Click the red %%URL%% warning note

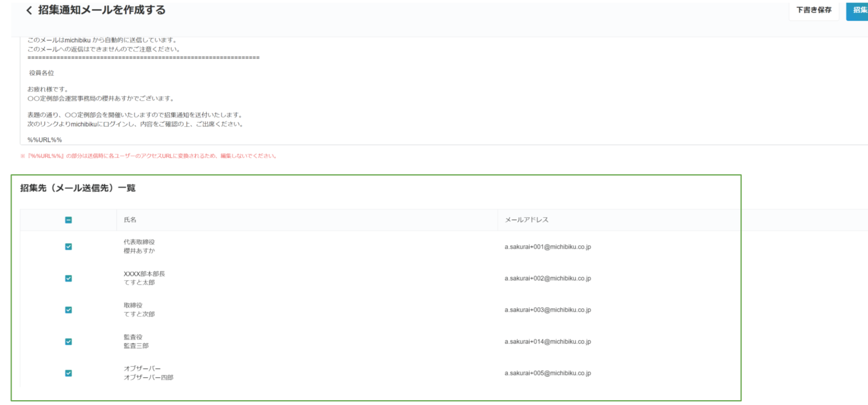tap(149, 156)
